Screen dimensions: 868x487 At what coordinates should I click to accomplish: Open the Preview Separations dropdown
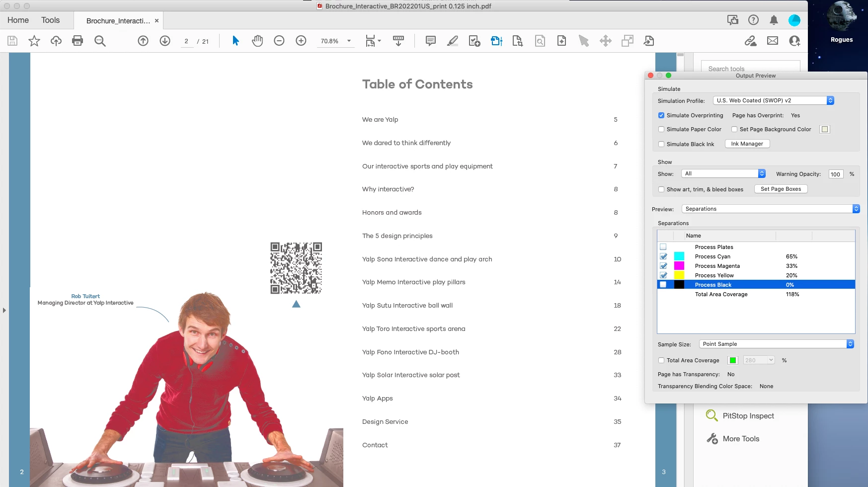click(770, 209)
